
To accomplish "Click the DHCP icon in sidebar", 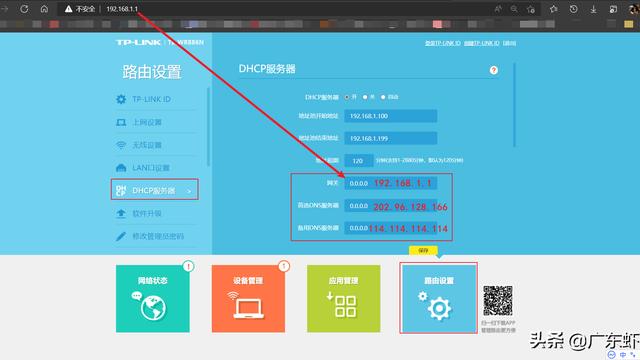I will click(x=121, y=191).
